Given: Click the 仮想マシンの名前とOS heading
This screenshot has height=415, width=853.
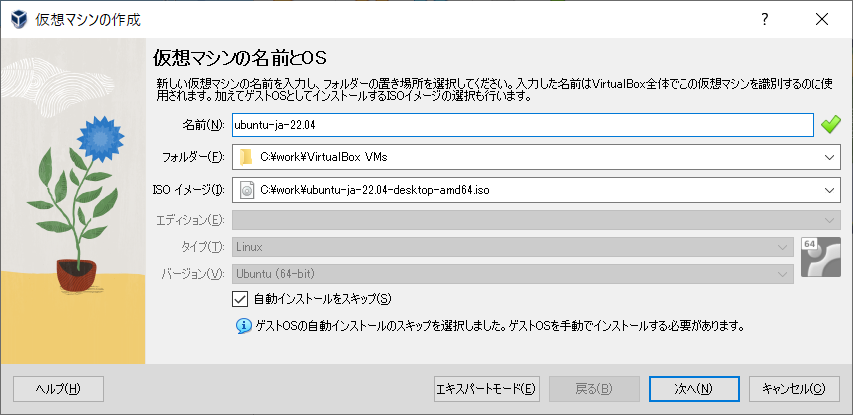Looking at the screenshot, I should 240,57.
